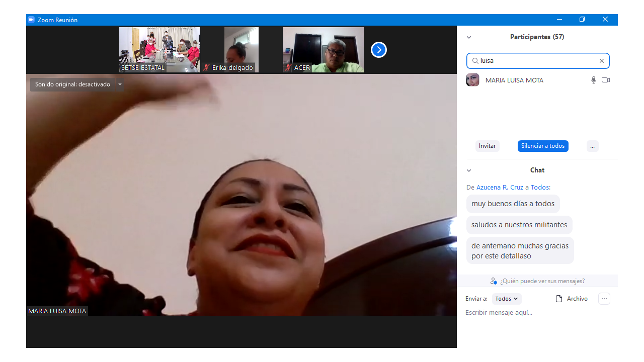The image size is (644, 362).
Task: Click the Archivo file attachment button
Action: pos(572,299)
